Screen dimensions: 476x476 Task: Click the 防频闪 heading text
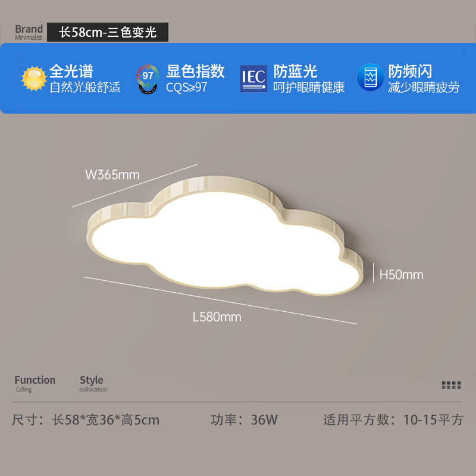click(410, 71)
